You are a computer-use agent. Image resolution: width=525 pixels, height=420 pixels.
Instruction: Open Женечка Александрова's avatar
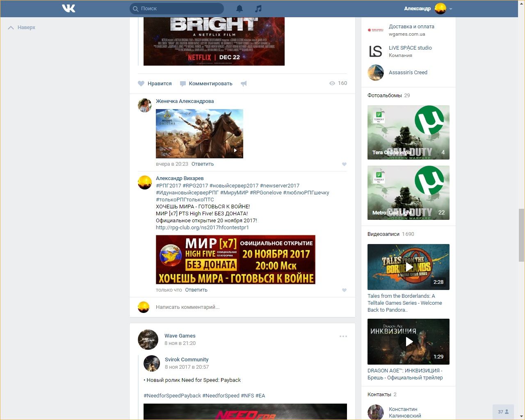coord(145,105)
